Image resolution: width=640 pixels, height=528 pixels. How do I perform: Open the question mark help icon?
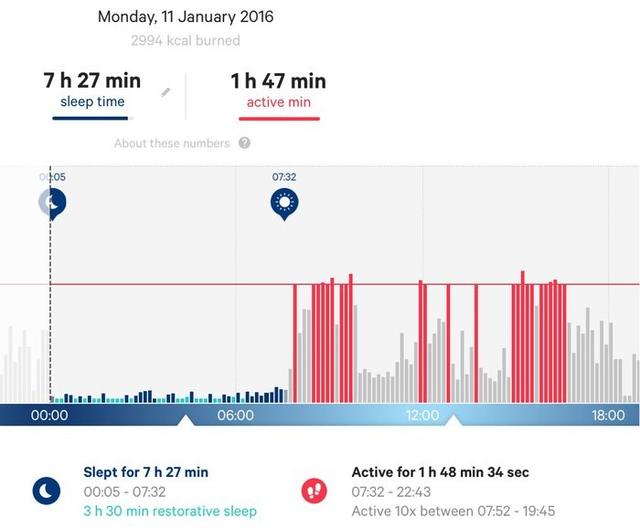click(x=244, y=143)
